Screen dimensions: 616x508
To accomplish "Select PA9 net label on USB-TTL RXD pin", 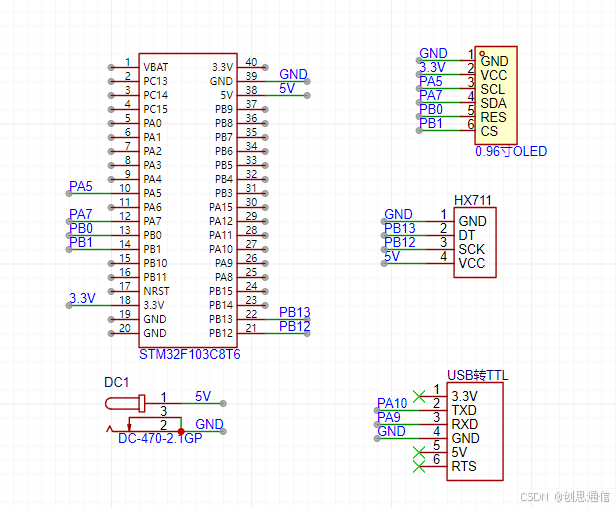I will [x=389, y=417].
